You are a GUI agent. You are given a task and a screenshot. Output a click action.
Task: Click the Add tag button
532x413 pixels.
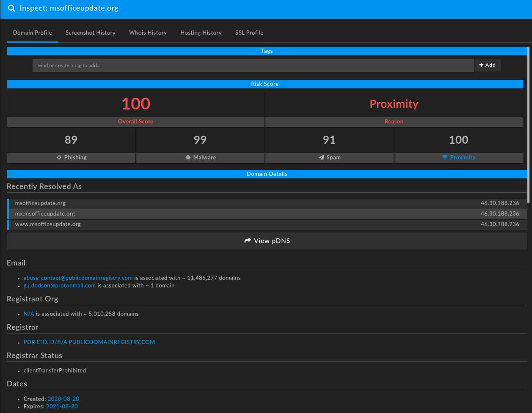488,65
